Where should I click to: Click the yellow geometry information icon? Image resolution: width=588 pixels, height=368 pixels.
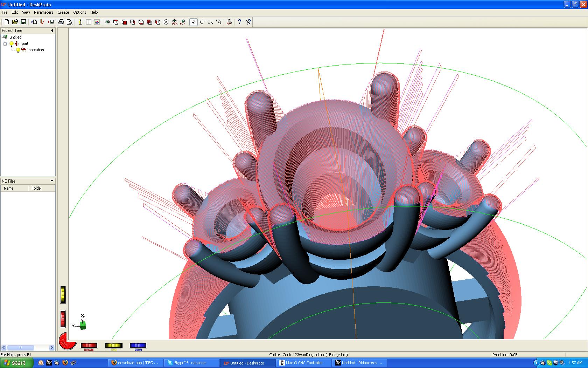(80, 22)
